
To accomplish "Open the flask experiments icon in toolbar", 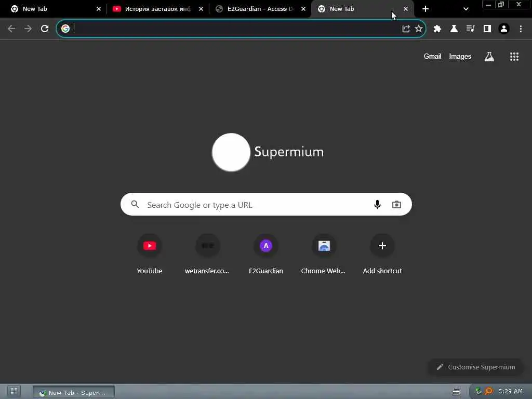I will [454, 29].
